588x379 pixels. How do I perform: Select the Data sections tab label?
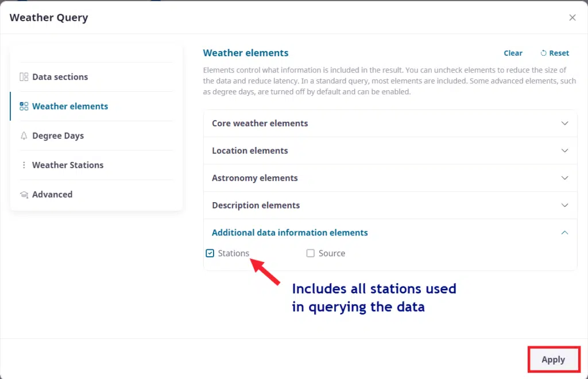point(60,77)
